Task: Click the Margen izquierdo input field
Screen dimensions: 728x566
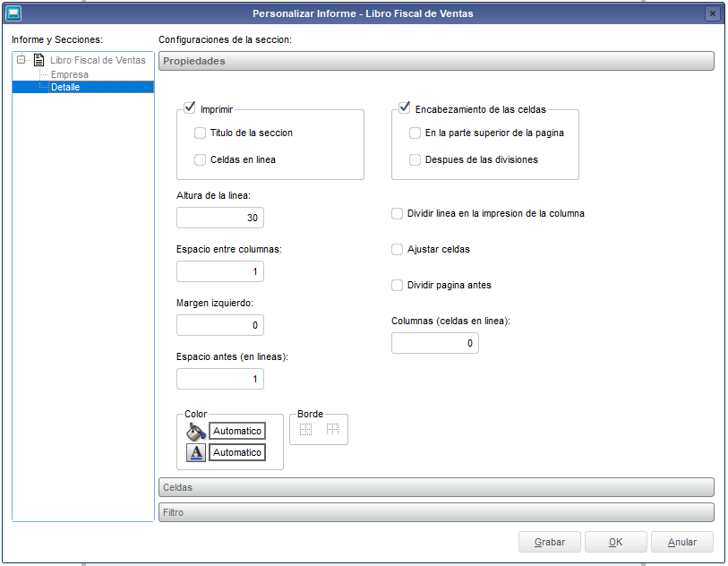Action: pyautogui.click(x=220, y=325)
